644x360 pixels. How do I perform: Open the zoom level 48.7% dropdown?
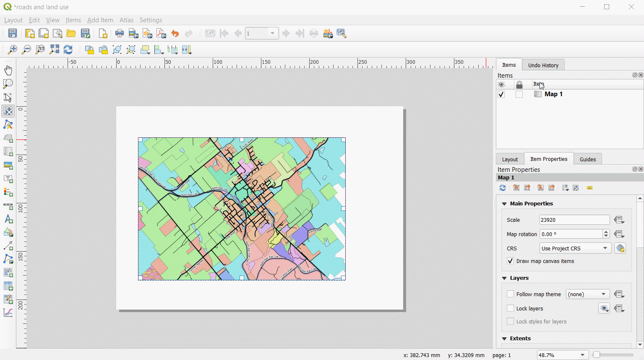582,355
